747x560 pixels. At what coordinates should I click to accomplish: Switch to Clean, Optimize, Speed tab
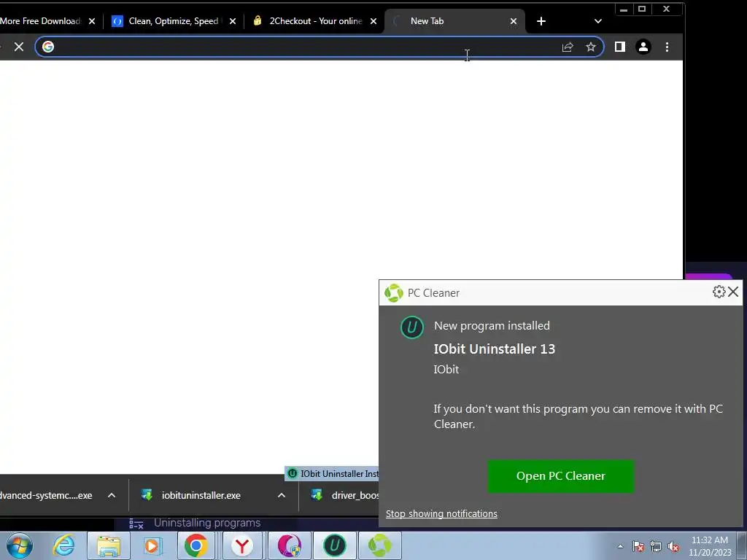click(x=174, y=21)
